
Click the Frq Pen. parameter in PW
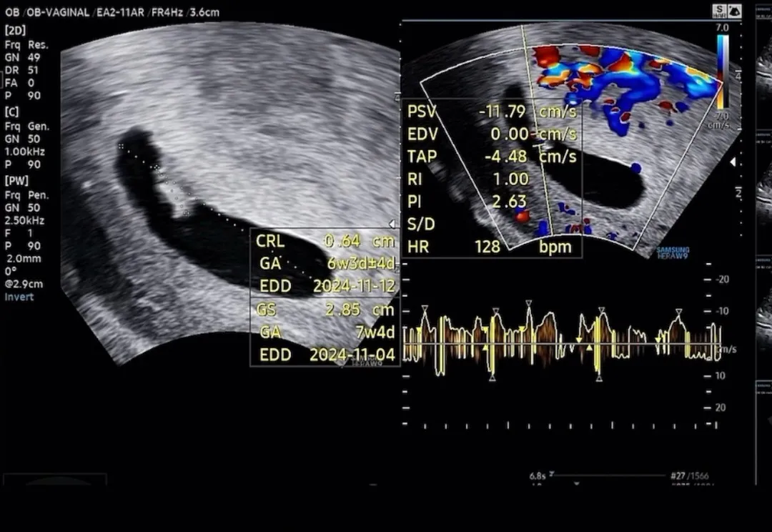27,195
